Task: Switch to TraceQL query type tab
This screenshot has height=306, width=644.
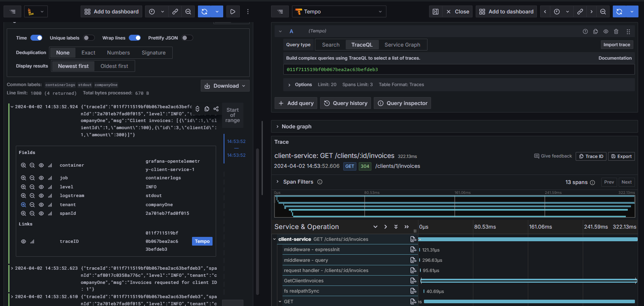Action: click(362, 45)
